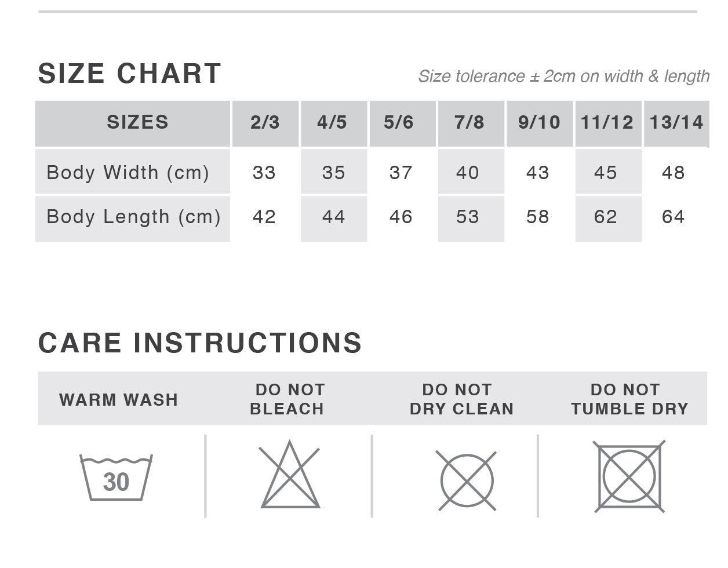This screenshot has width=728, height=568.
Task: Click the DO NOT TUMBLE DRY label
Action: click(x=629, y=399)
